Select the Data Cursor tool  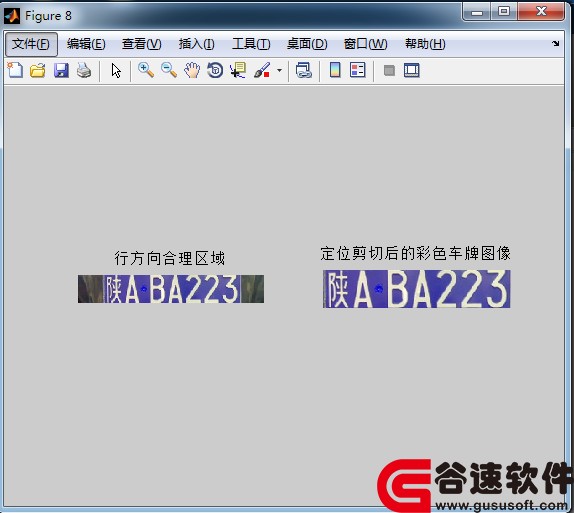click(x=238, y=70)
